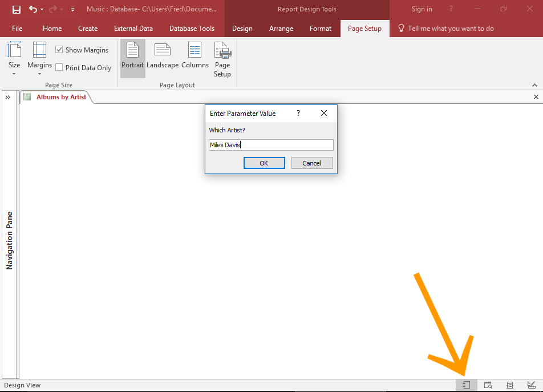
Task: Switch to the Create ribbon tab
Action: (88, 29)
